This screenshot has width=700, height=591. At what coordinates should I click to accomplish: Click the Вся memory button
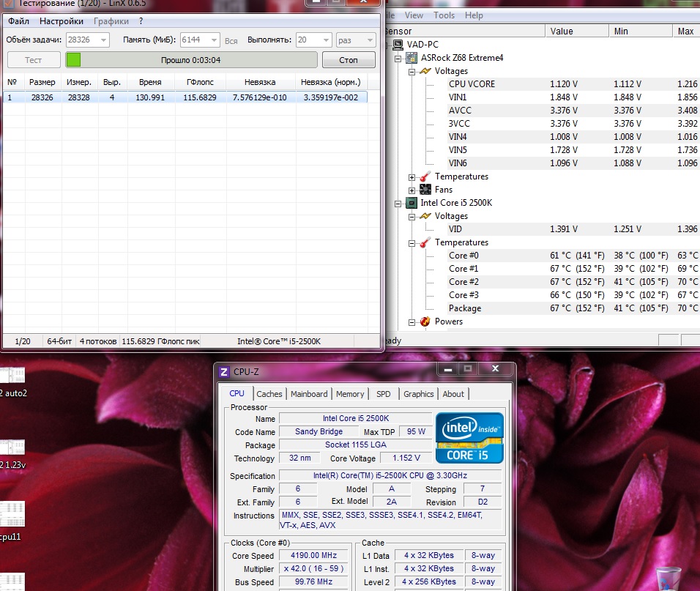(231, 40)
